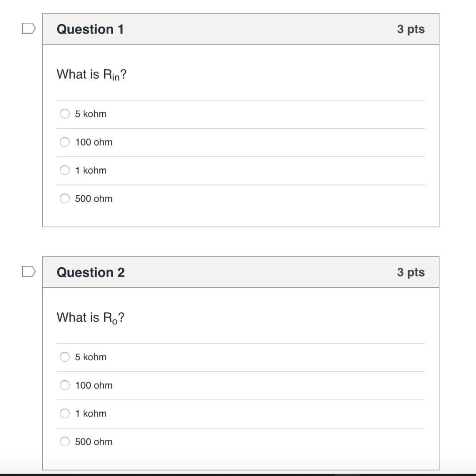Select 5 kohm radio for Question 1

click(x=65, y=114)
